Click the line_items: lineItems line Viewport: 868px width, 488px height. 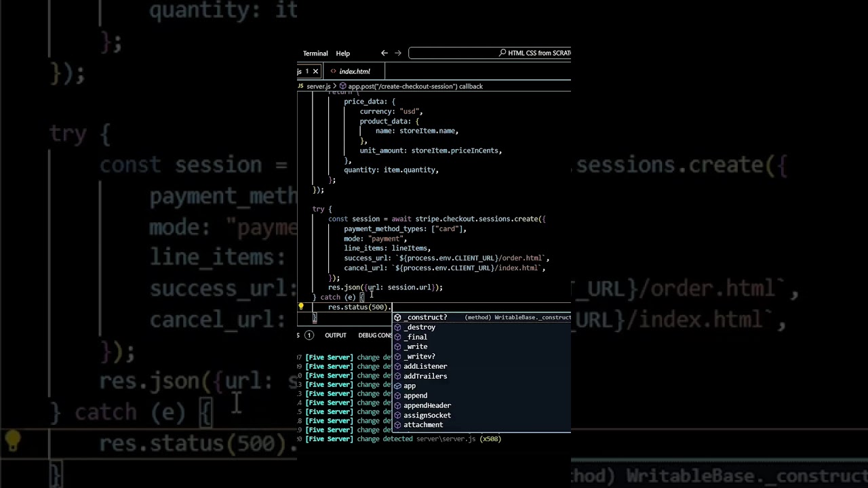coord(387,249)
